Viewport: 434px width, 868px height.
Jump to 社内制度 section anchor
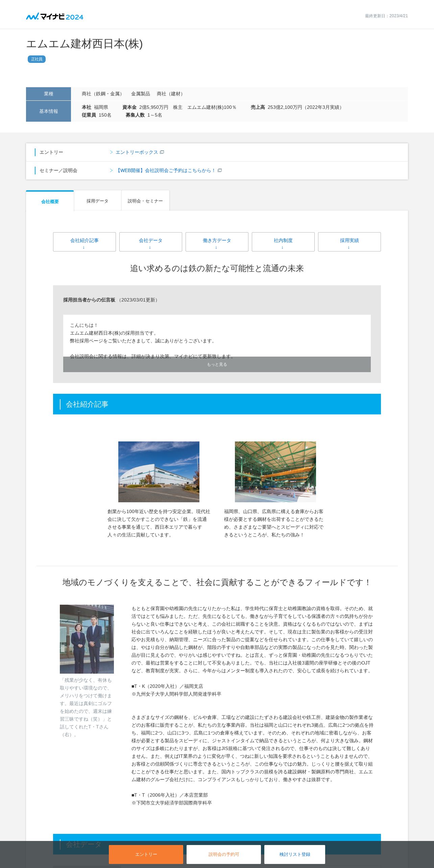[283, 242]
